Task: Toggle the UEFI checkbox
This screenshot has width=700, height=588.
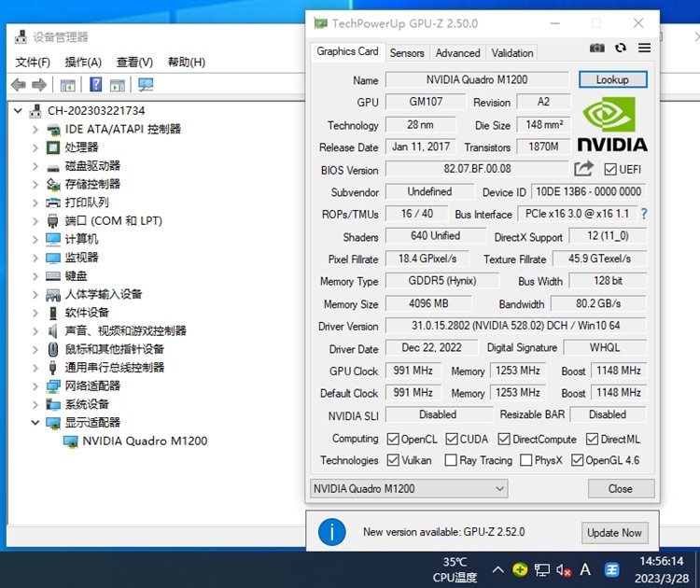Action: [x=610, y=169]
